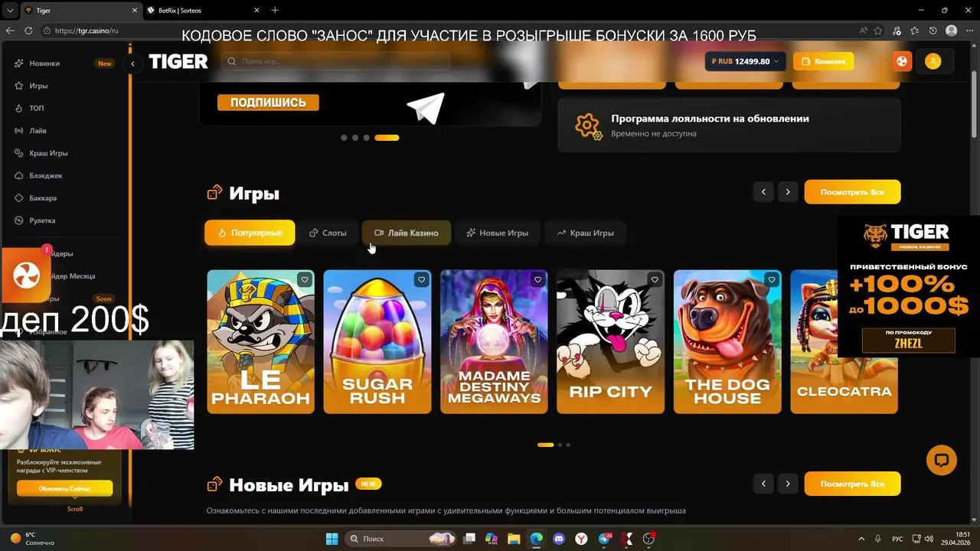
Task: Open the live chat support bubble
Action: click(x=942, y=460)
